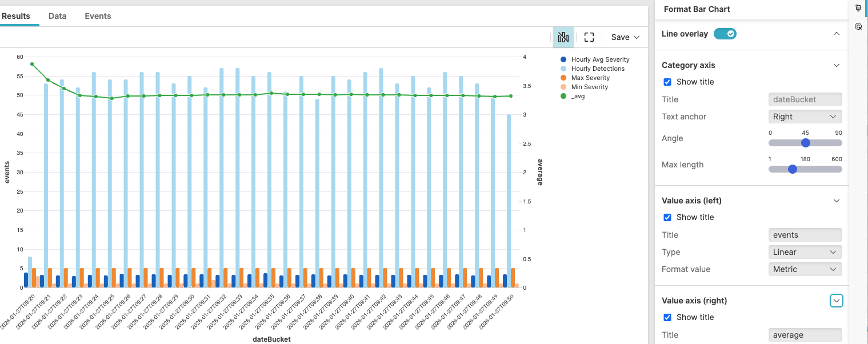Uncheck Show title for the left value axis

pyautogui.click(x=667, y=217)
